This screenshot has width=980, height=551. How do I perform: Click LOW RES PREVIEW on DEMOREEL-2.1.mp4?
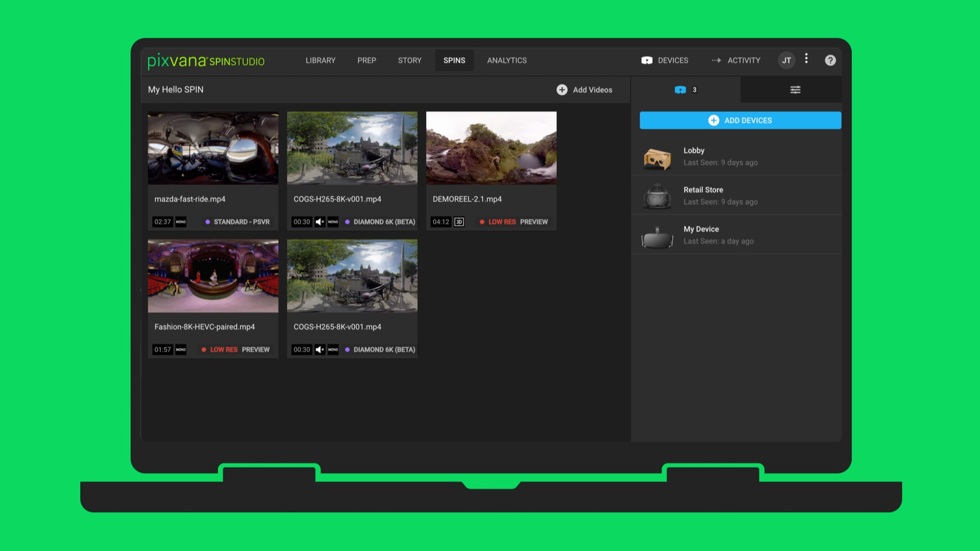coord(513,222)
